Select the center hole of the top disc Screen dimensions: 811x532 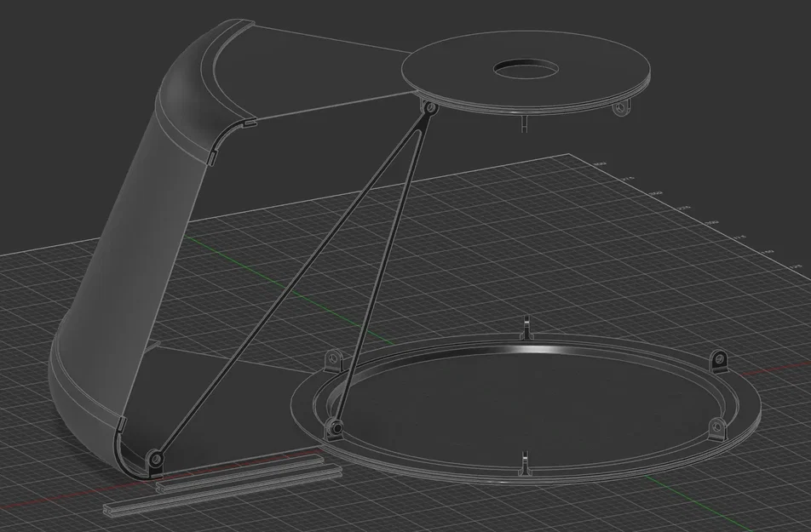coord(526,69)
